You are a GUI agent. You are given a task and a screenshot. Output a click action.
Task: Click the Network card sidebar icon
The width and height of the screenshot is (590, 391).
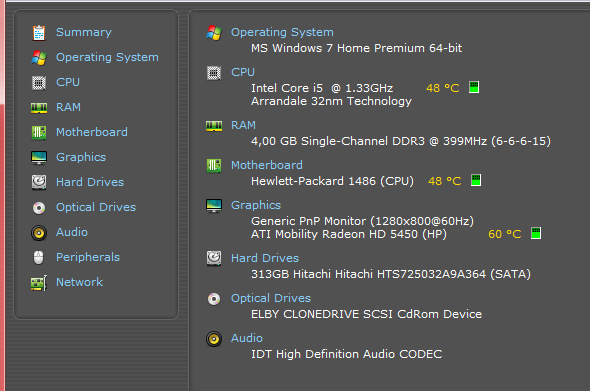(x=39, y=283)
